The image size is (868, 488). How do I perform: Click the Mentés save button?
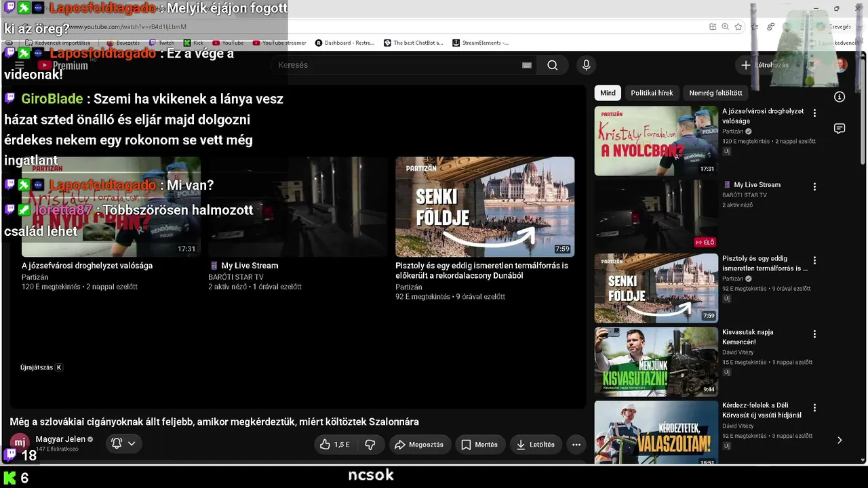[480, 445]
